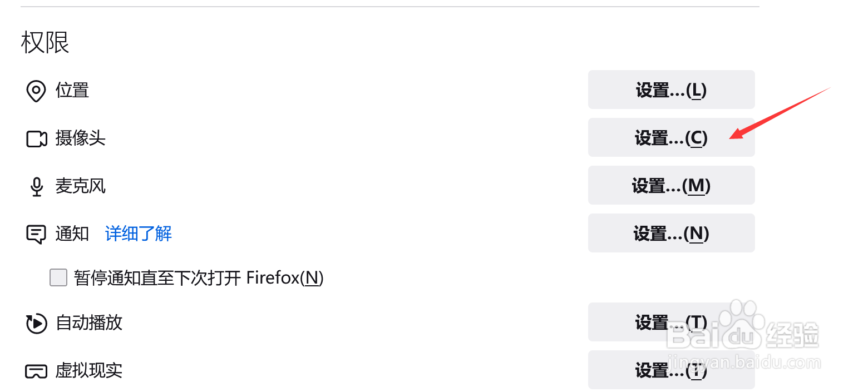The width and height of the screenshot is (868, 392).
Task: Click the notification bubble icon beside 通知
Action: point(36,234)
